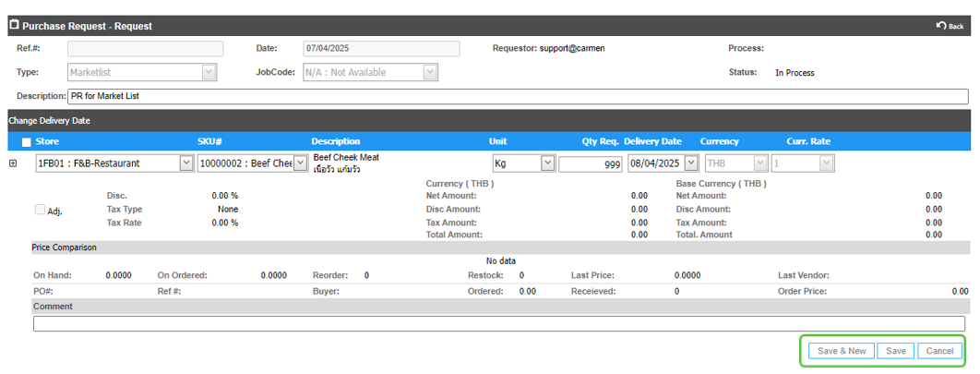Click the Back arrow icon
This screenshot has width=980, height=374.
[941, 26]
